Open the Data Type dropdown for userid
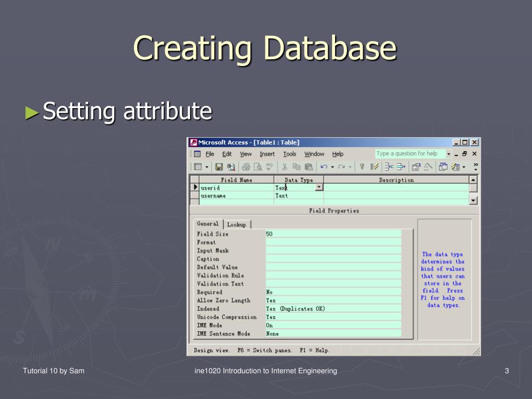This screenshot has height=399, width=532. (x=319, y=187)
